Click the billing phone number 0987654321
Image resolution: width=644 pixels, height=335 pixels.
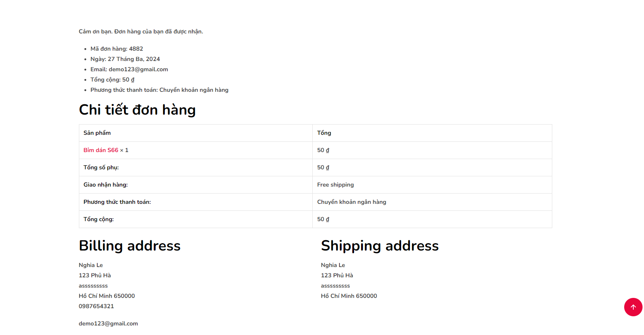[97, 306]
